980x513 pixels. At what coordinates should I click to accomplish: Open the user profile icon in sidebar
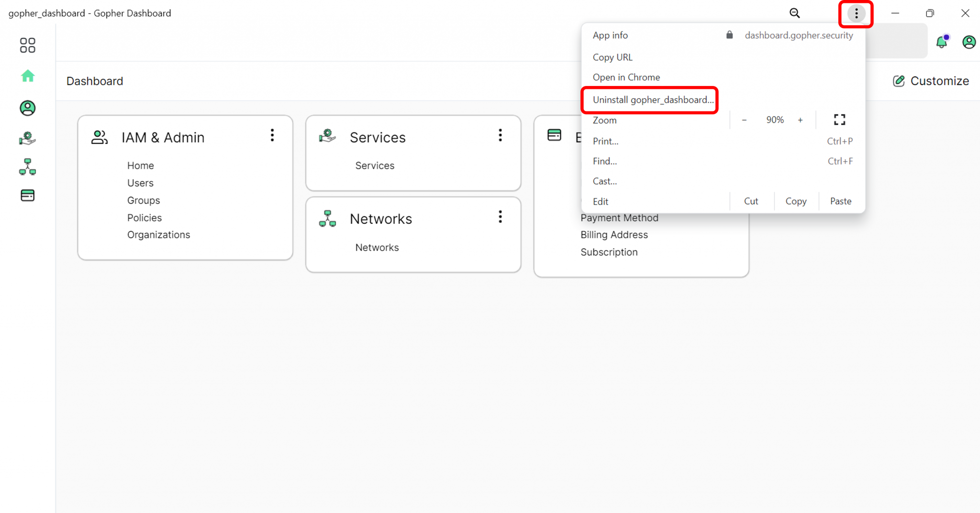(27, 108)
